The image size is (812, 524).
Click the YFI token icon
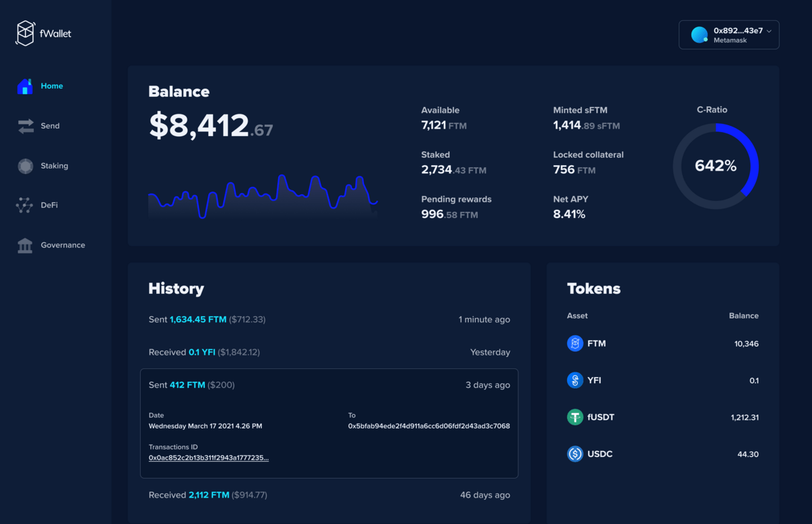tap(574, 380)
